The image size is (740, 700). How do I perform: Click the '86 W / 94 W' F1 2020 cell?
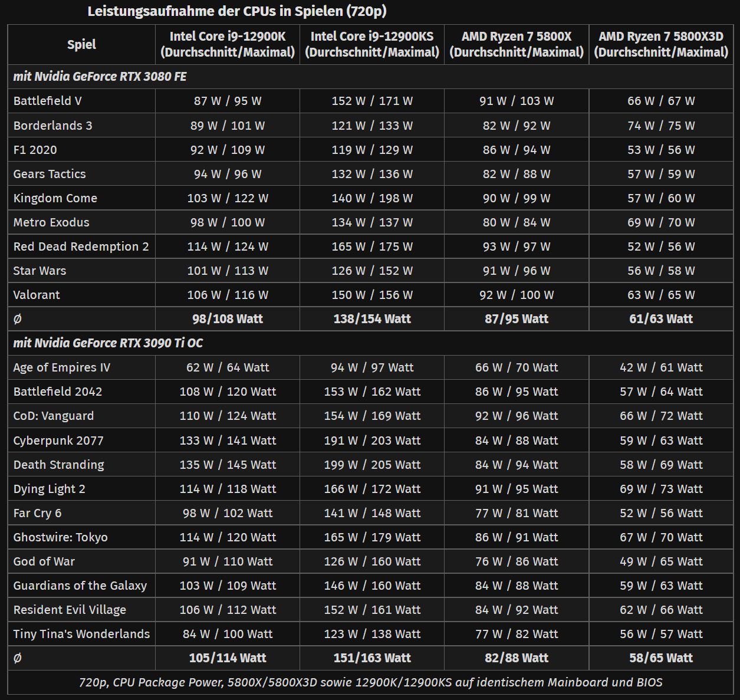tap(517, 150)
